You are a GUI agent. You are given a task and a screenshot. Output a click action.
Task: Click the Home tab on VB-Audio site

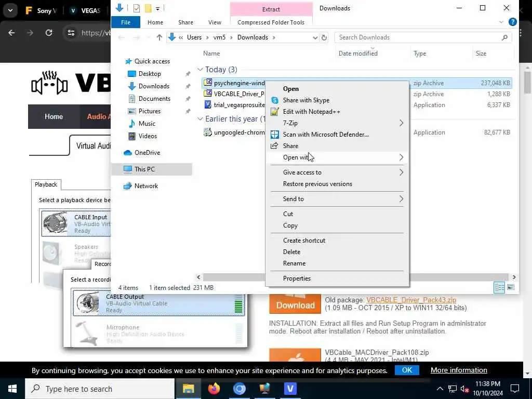(54, 117)
